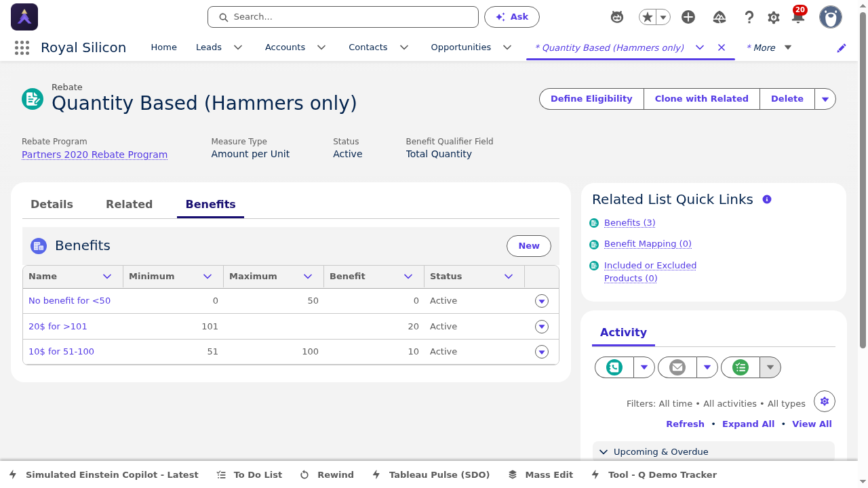Expand the Contacts nav dropdown chevron
Viewport: 868px width, 488px height.
click(x=404, y=47)
